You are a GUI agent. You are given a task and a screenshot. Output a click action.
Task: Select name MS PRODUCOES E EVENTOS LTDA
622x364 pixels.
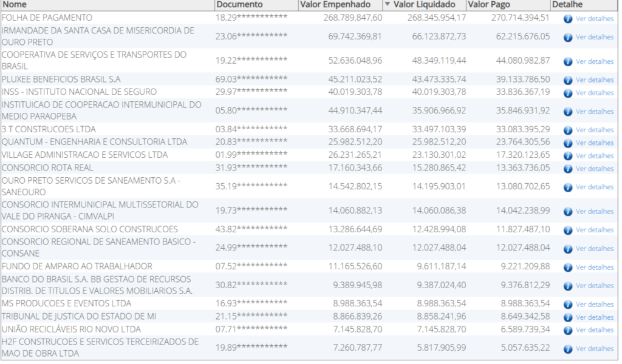click(x=67, y=304)
